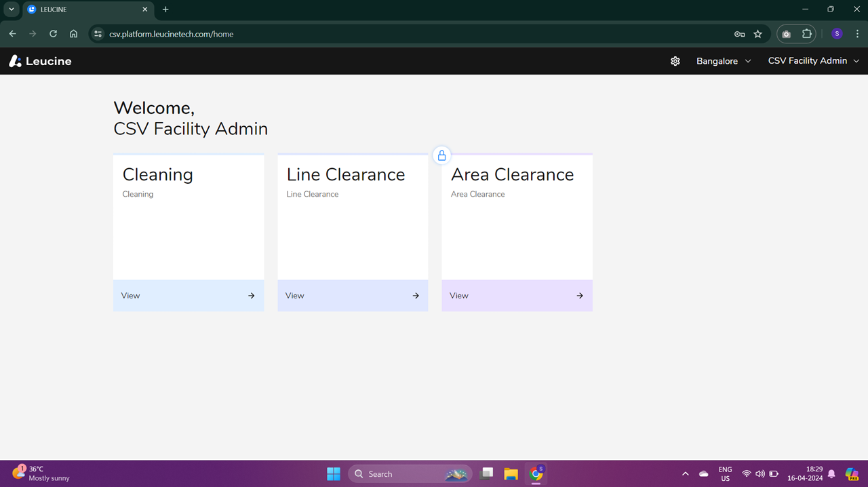The image size is (868, 487).
Task: Open the weather widget showing 36°C
Action: (42, 473)
